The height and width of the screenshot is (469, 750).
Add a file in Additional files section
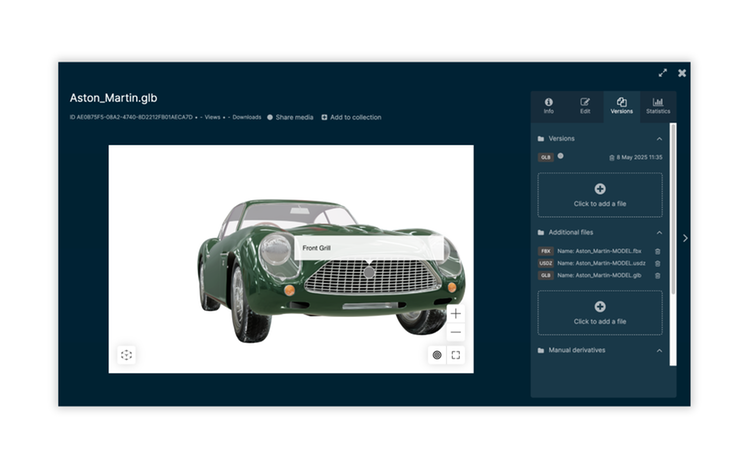[600, 313]
